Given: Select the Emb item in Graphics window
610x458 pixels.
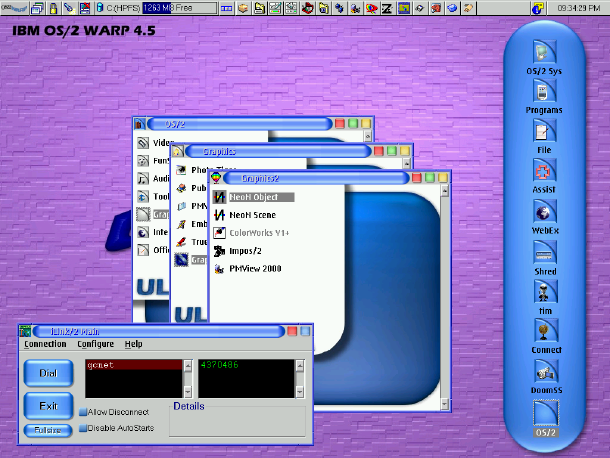Looking at the screenshot, I should click(191, 224).
